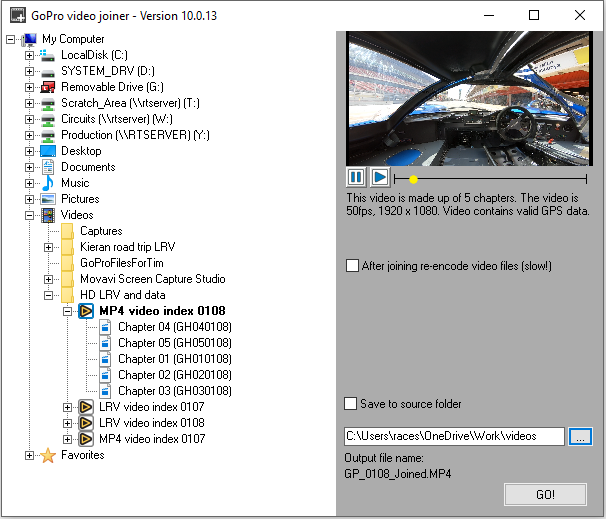The height and width of the screenshot is (519, 606).
Task: Click the video preview thumbnail
Action: click(x=470, y=98)
